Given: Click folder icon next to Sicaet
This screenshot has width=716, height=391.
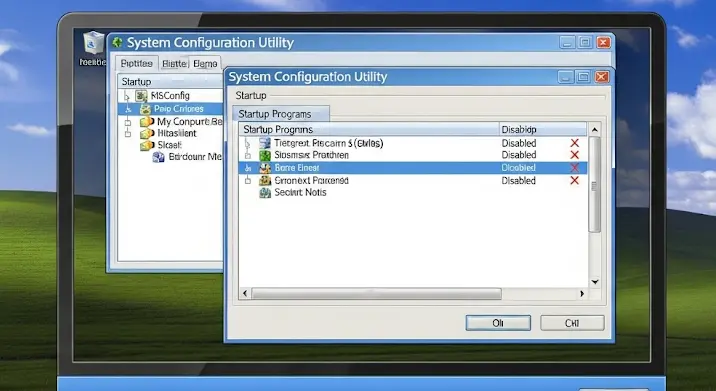Looking at the screenshot, I should 147,145.
